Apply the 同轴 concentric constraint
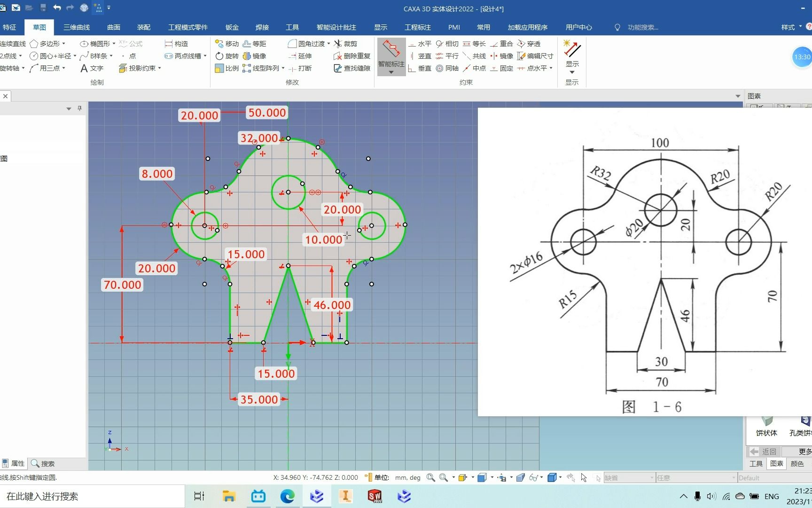The height and width of the screenshot is (508, 812). [x=447, y=68]
